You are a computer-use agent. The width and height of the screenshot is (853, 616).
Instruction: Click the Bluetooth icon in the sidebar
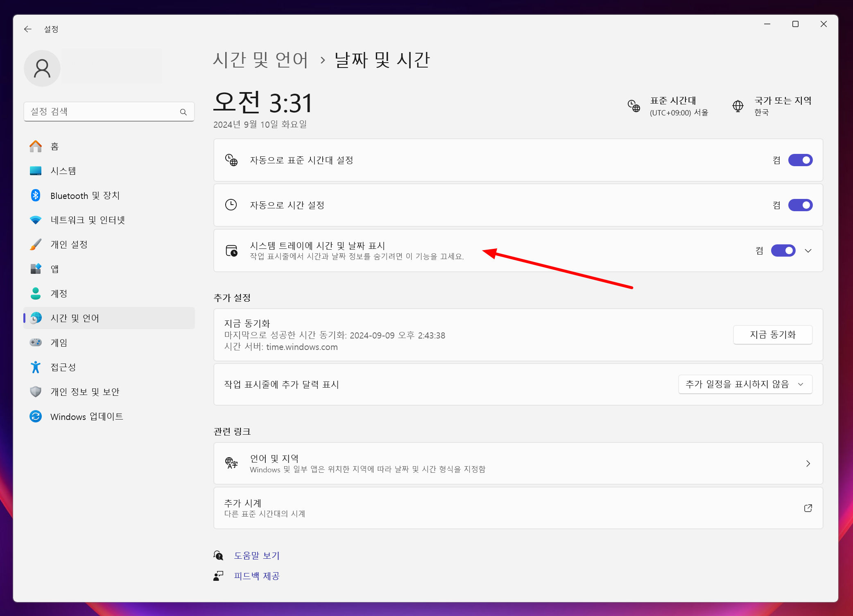(36, 195)
